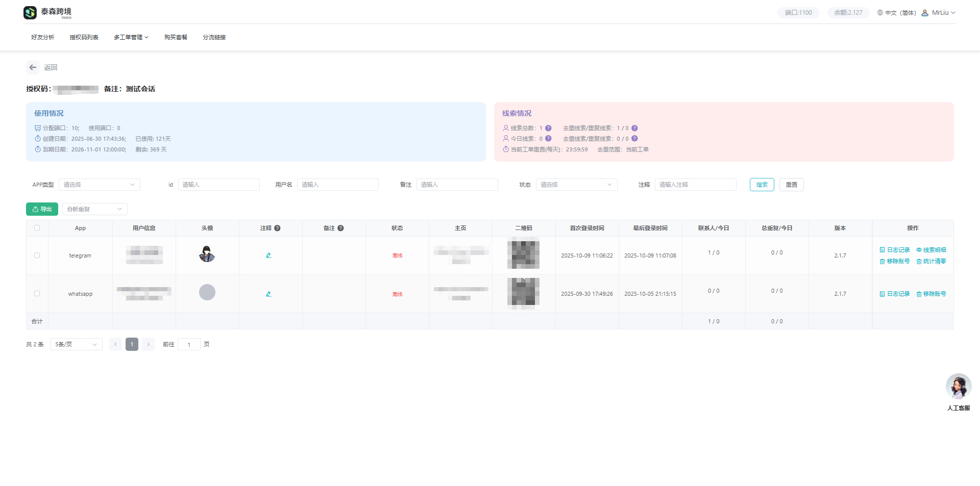Image resolution: width=980 pixels, height=486 pixels.
Task: Click help icon beside 线索总数
Action: pos(548,129)
